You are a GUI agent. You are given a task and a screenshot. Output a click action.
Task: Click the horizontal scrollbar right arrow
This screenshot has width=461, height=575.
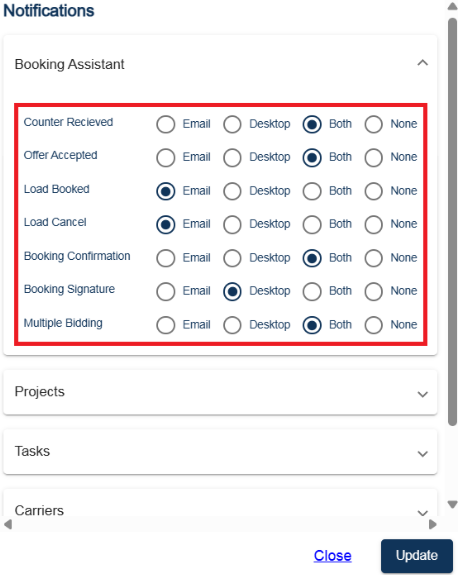[x=433, y=524]
